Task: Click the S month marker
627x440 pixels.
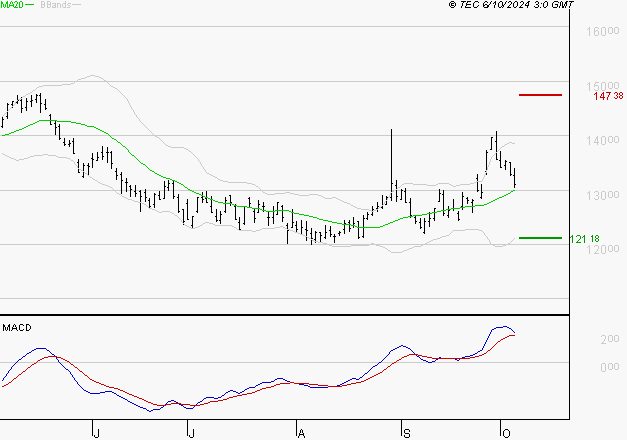Action: (x=407, y=434)
